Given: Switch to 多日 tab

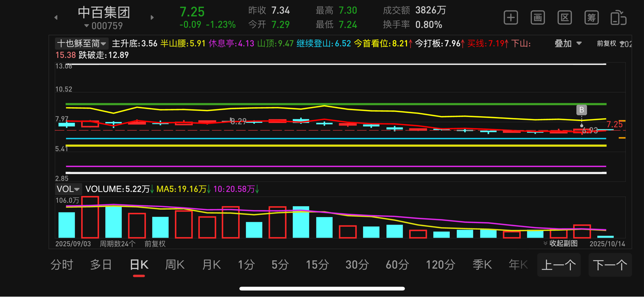Looking at the screenshot, I should coord(101,265).
